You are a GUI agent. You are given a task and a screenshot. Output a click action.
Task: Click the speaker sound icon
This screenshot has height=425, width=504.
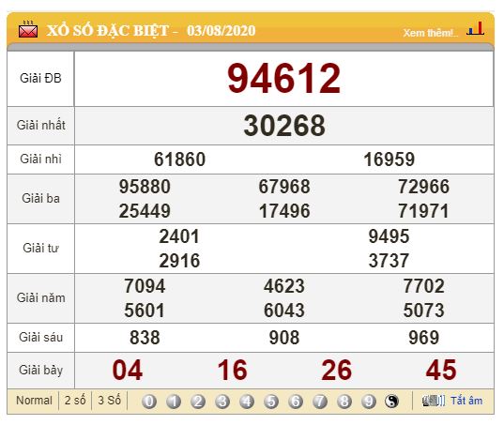[434, 401]
